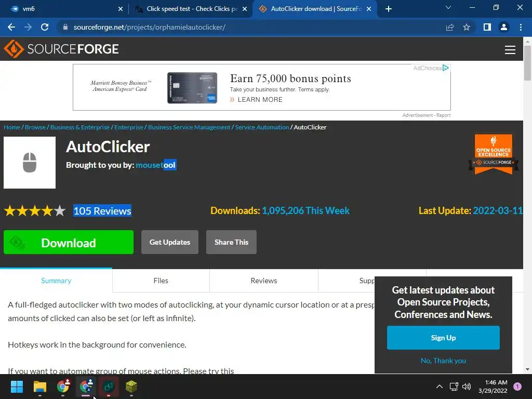This screenshot has height=399, width=532.
Task: View site info via padlock icon
Action: (x=65, y=27)
